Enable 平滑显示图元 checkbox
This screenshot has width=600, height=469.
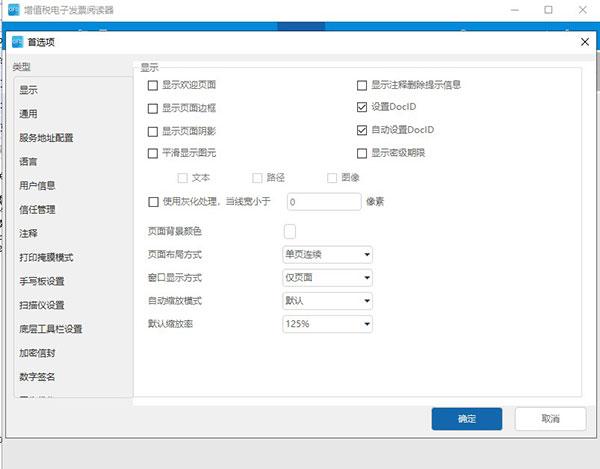(153, 153)
